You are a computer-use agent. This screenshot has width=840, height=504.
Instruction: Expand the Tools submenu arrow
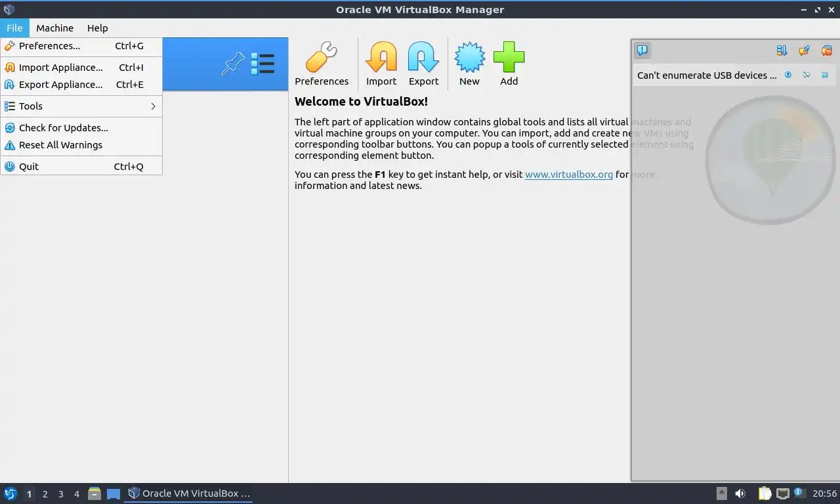(x=153, y=106)
